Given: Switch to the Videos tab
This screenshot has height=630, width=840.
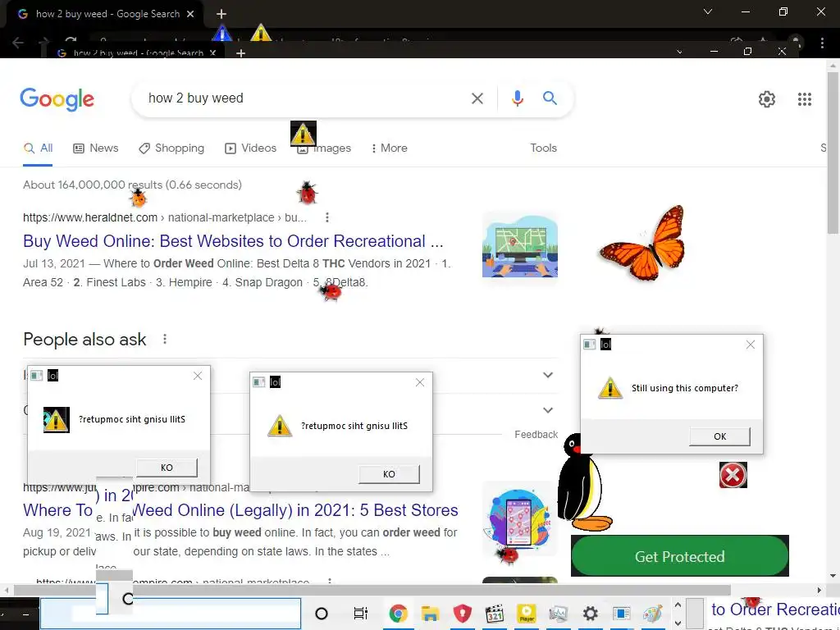Looking at the screenshot, I should click(x=251, y=148).
